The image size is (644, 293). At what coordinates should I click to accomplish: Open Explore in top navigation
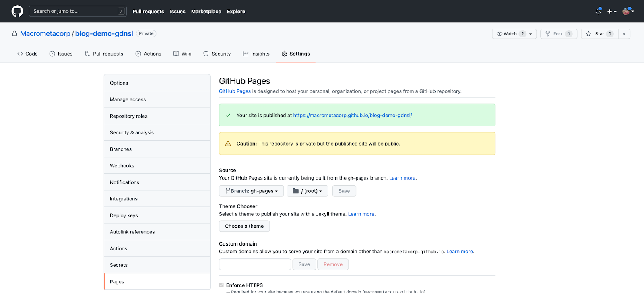[x=236, y=12]
